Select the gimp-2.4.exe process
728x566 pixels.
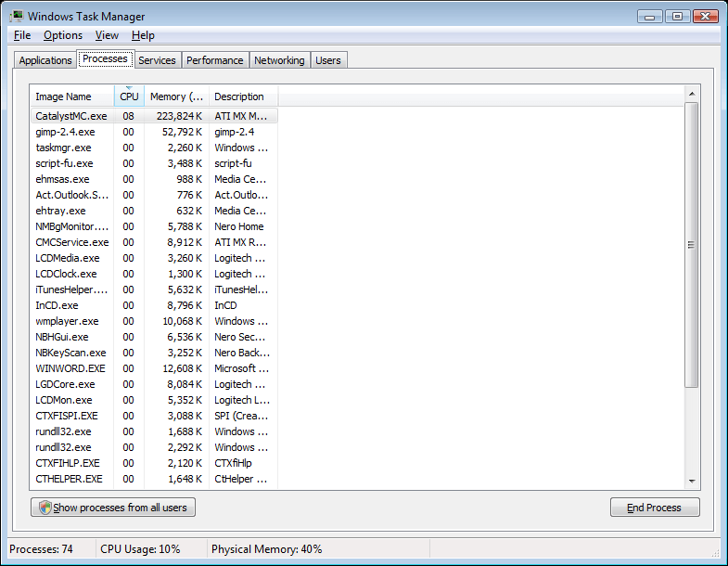pos(154,132)
